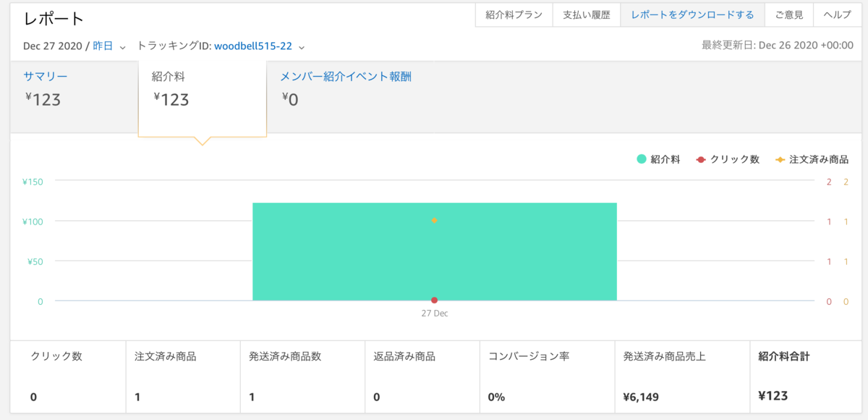868x420 pixels.
Task: Toggle クリック数 series in chart legend
Action: click(728, 159)
